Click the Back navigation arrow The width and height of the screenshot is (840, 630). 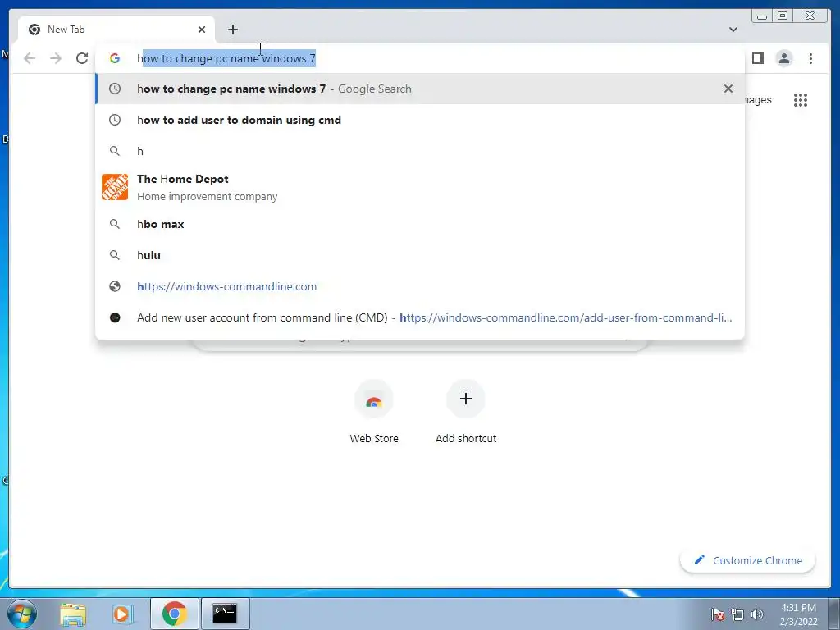[30, 58]
